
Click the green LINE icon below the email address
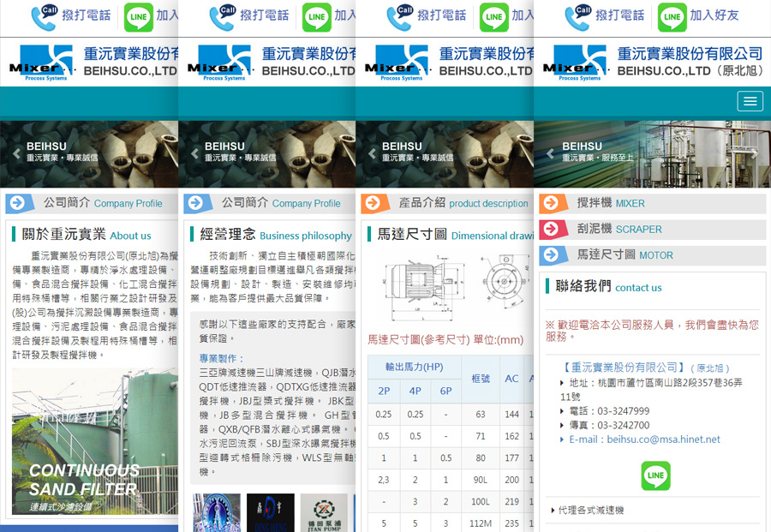(655, 475)
